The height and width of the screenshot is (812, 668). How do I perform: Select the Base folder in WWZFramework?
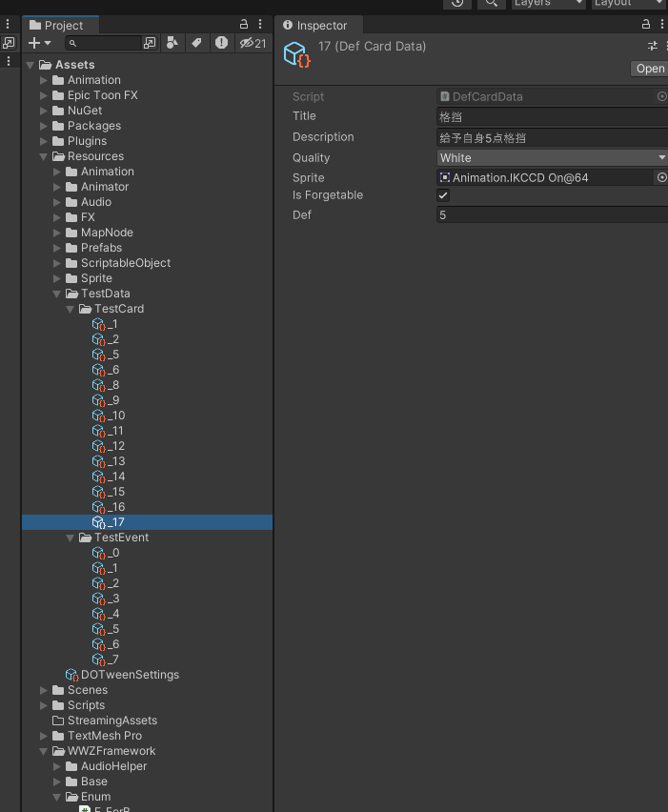pos(87,782)
